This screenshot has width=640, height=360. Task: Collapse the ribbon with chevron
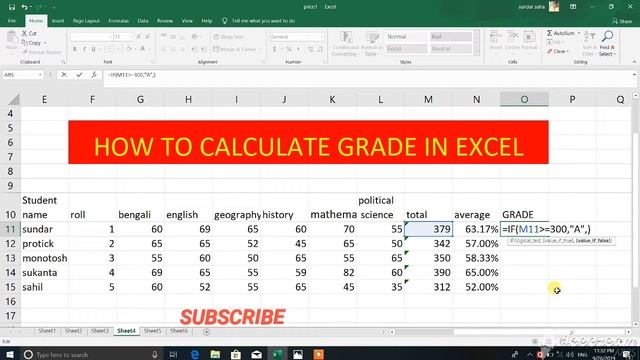pos(634,62)
